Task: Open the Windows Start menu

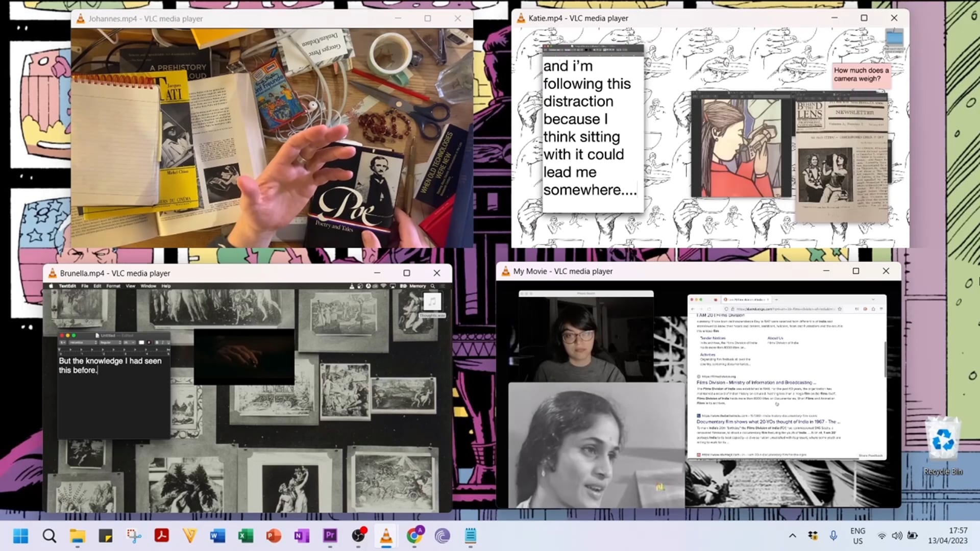Action: tap(21, 536)
